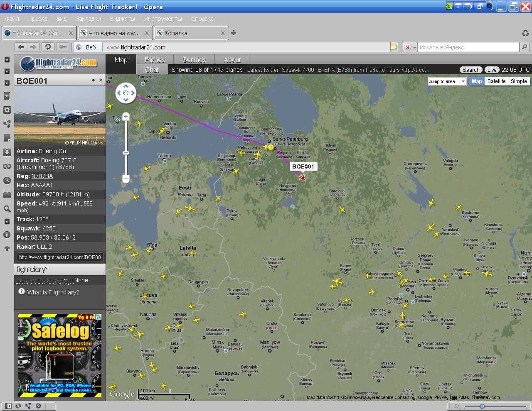Viewport: 532px width, 411px height.
Task: Open a new tab with plus icon
Action: 234,33
